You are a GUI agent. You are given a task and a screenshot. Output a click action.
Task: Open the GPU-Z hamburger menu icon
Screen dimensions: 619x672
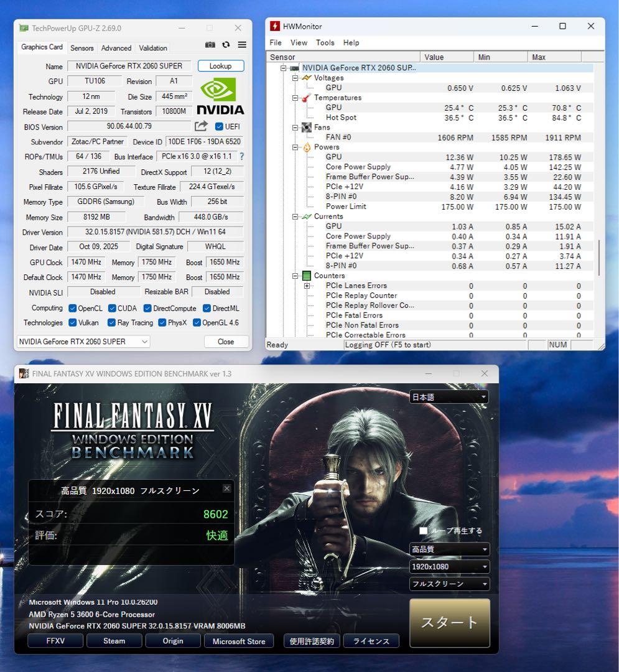[242, 45]
